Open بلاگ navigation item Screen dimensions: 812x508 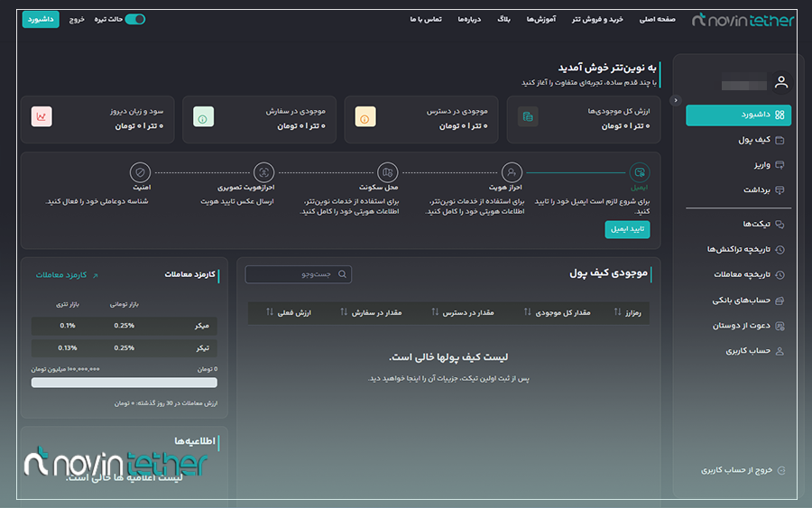[x=503, y=19]
